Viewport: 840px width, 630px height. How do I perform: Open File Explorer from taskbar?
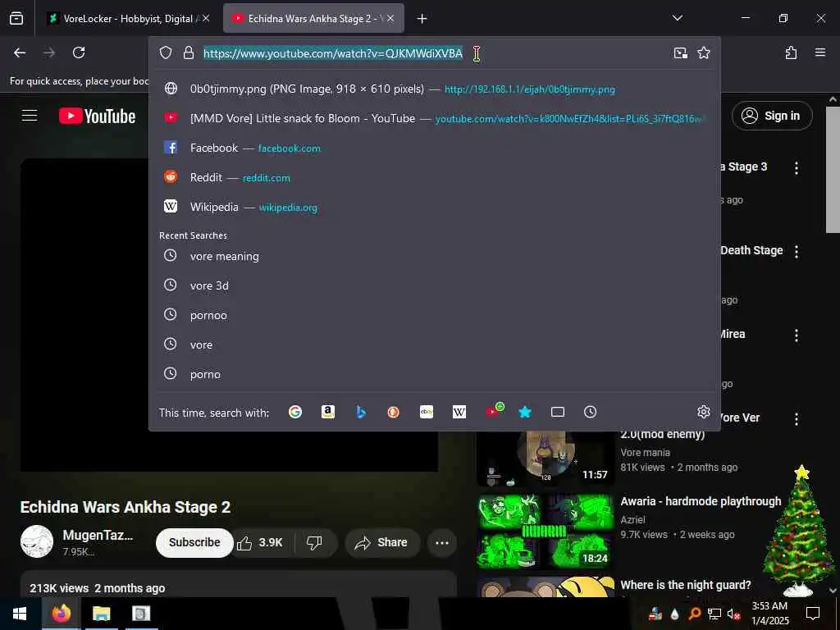coord(101,614)
